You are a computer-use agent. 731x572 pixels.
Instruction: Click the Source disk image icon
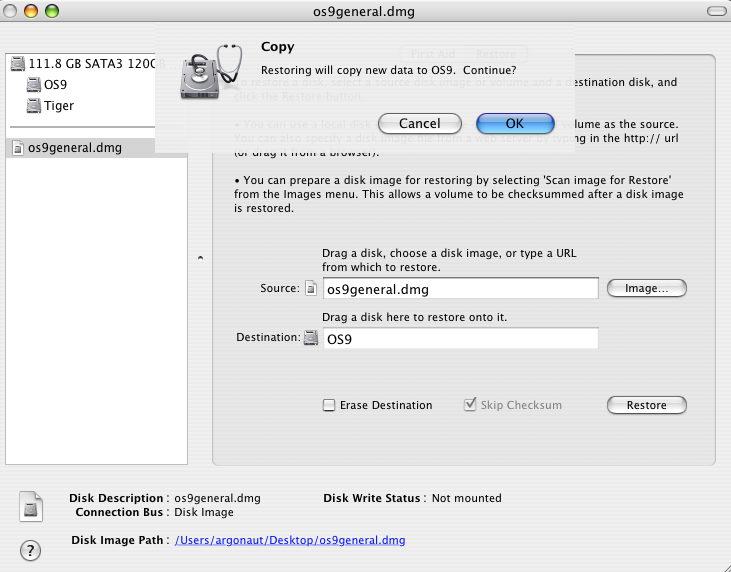pos(311,288)
